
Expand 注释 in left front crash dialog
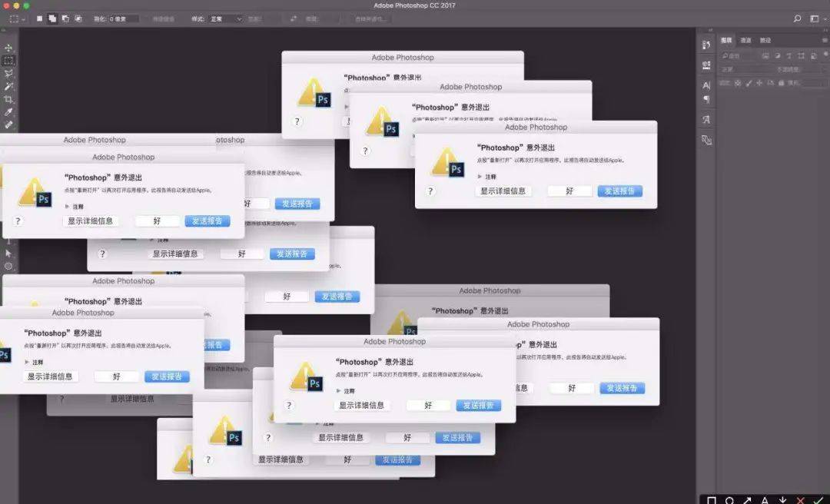[x=67, y=206]
